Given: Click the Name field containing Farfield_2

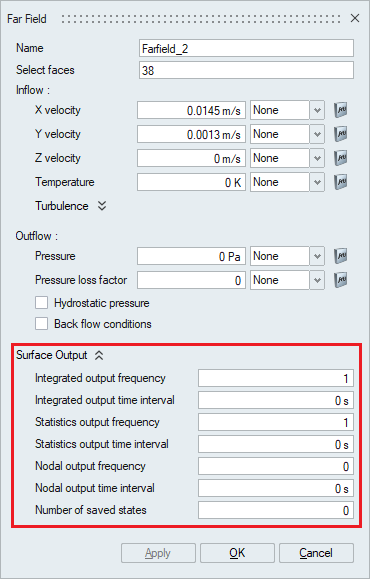Looking at the screenshot, I should pos(246,48).
